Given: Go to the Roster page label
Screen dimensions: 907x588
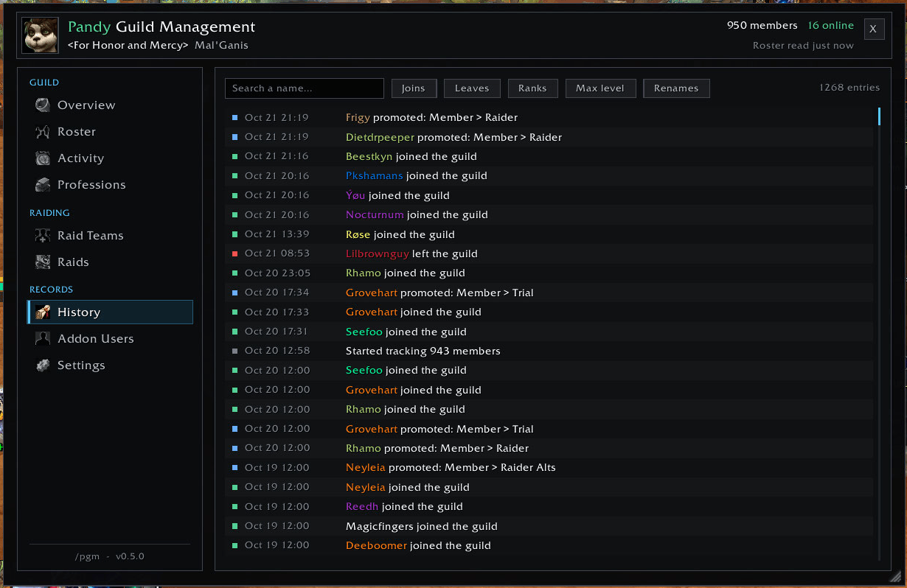Looking at the screenshot, I should coord(77,132).
